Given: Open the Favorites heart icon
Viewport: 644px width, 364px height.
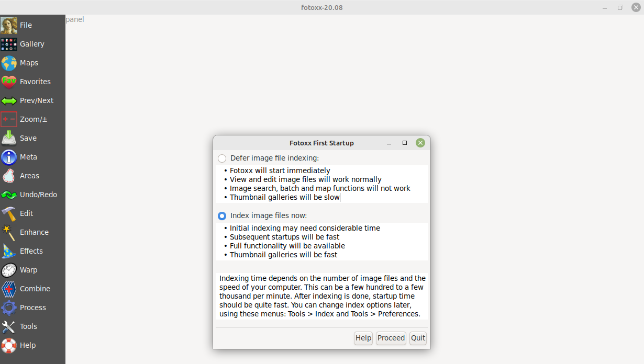Looking at the screenshot, I should pyautogui.click(x=9, y=82).
